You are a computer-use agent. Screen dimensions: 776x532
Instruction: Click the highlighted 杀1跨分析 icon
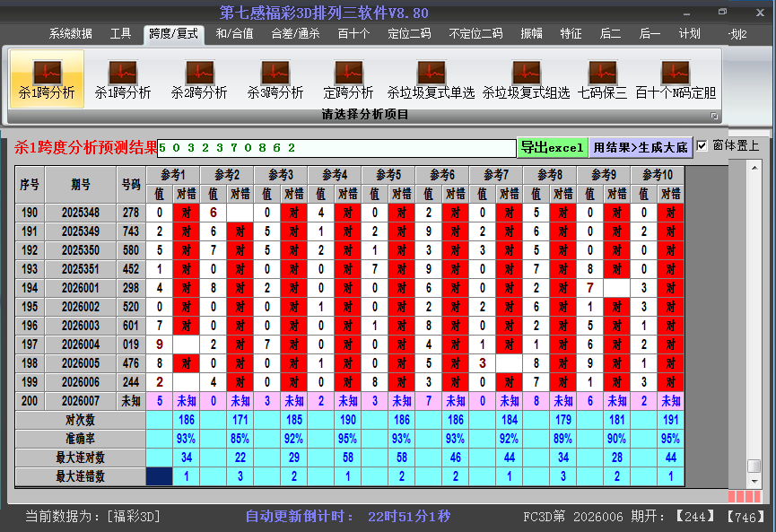coord(47,78)
